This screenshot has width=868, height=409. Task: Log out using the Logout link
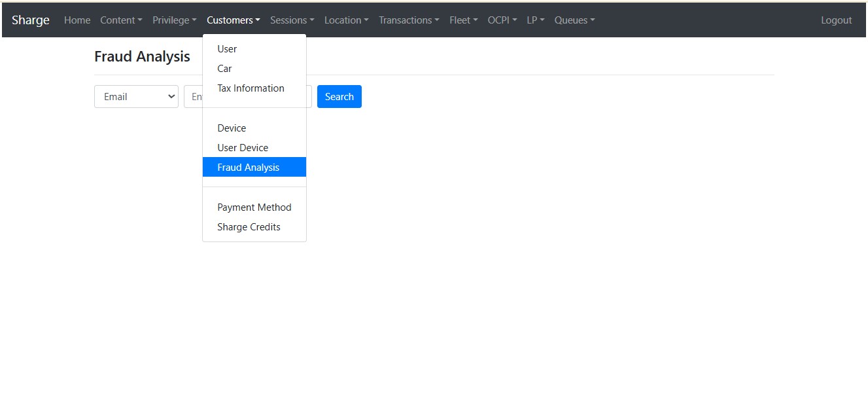pyautogui.click(x=836, y=20)
